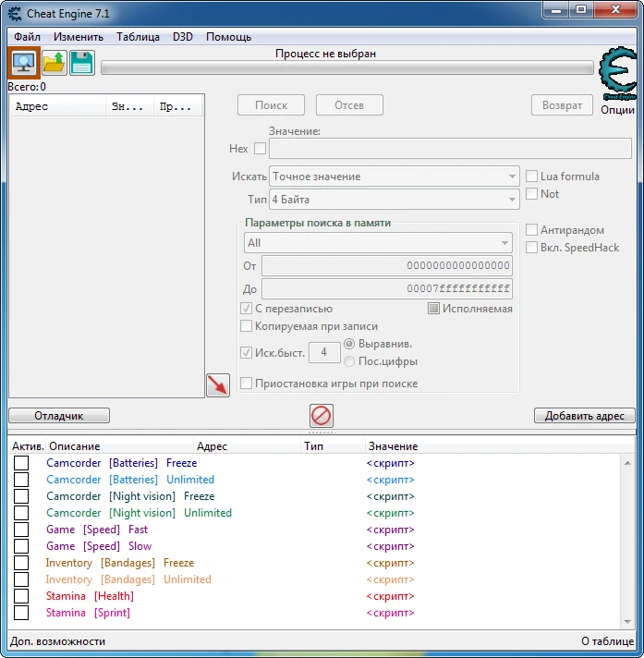Select the Выравнив. radio button
The image size is (644, 658).
(349, 344)
